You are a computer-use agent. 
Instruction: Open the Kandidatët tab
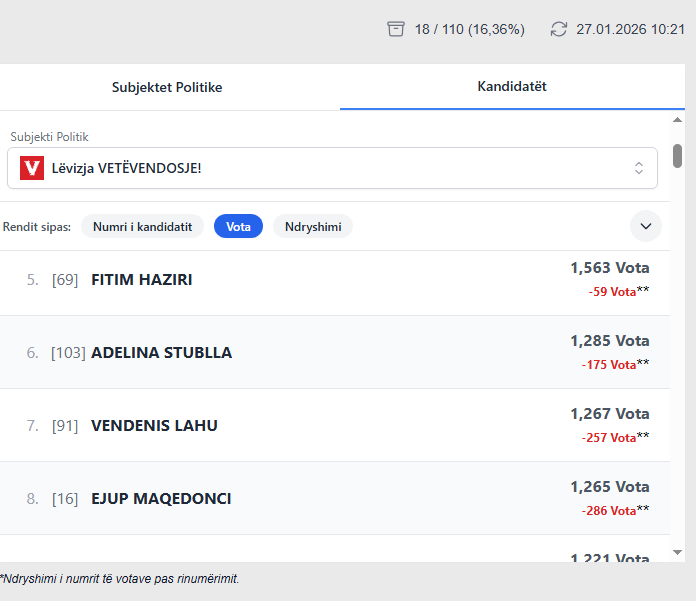pyautogui.click(x=512, y=87)
